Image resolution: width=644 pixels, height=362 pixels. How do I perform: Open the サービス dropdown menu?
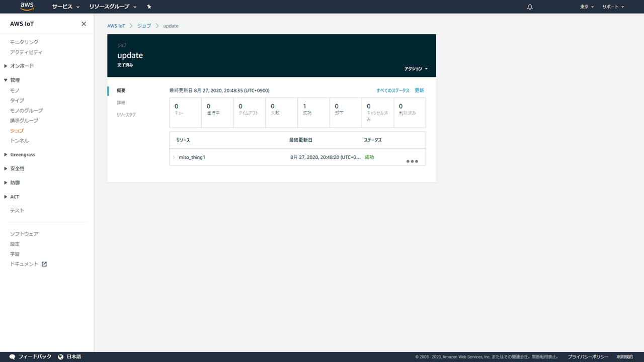(65, 7)
